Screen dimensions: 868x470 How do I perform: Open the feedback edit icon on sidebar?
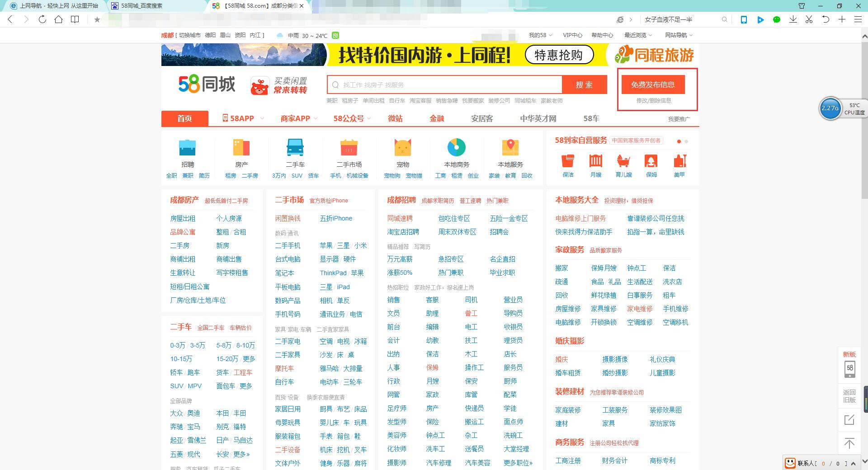[849, 420]
